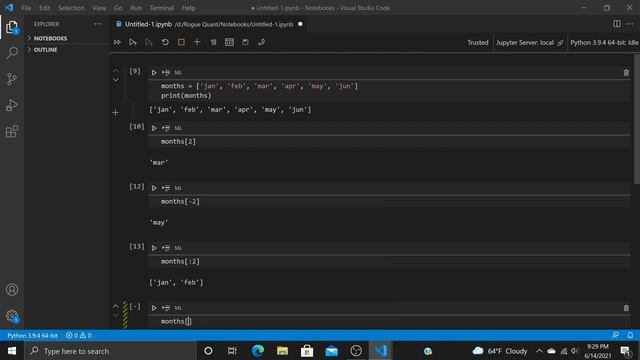Select Python 3.9.4 64-bit kernel picker
This screenshot has height=360, width=640.
(x=604, y=42)
